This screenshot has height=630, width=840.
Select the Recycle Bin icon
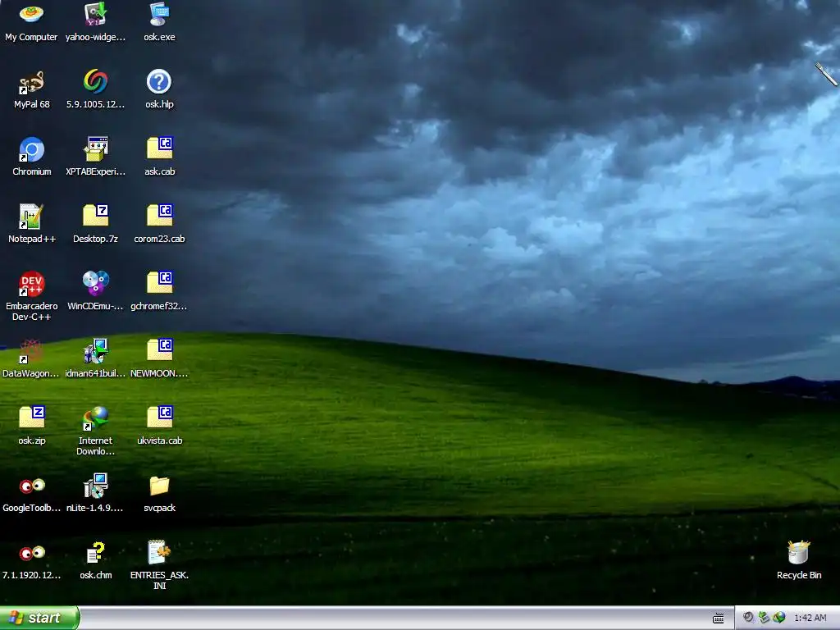click(x=799, y=553)
